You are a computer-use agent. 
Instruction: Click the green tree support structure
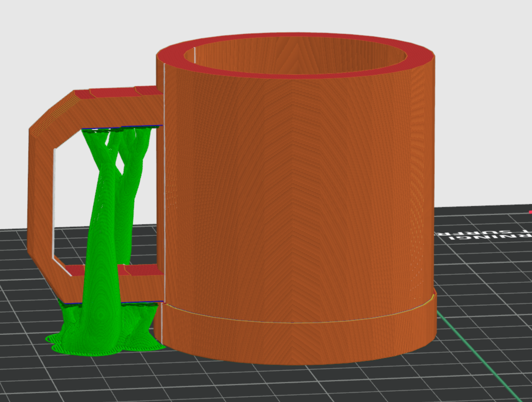(x=105, y=241)
